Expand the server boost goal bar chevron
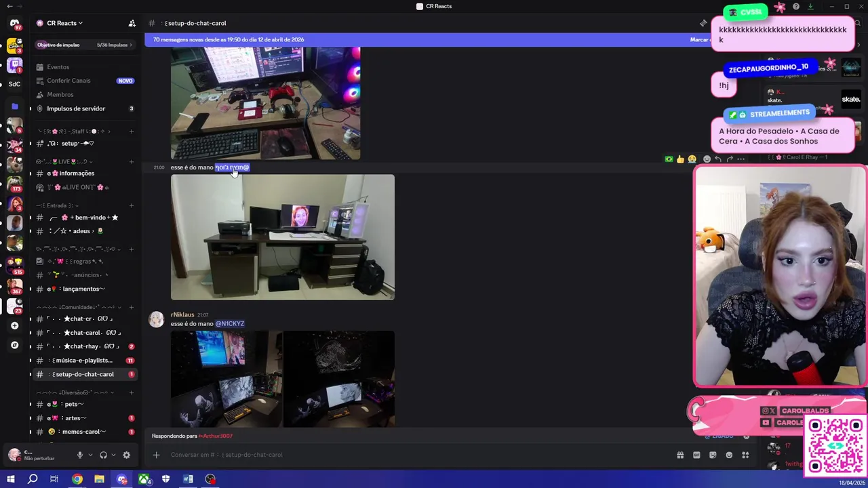The height and width of the screenshot is (488, 868). (x=131, y=45)
